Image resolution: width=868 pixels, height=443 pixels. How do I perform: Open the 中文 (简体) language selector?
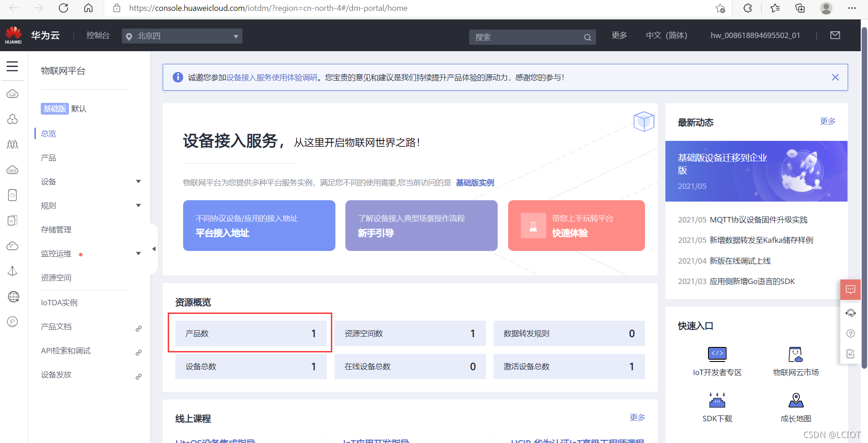click(x=666, y=35)
